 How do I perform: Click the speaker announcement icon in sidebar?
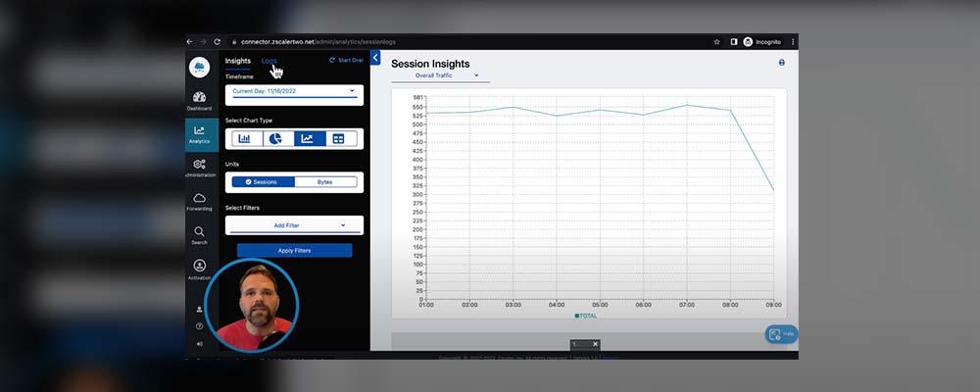[199, 343]
